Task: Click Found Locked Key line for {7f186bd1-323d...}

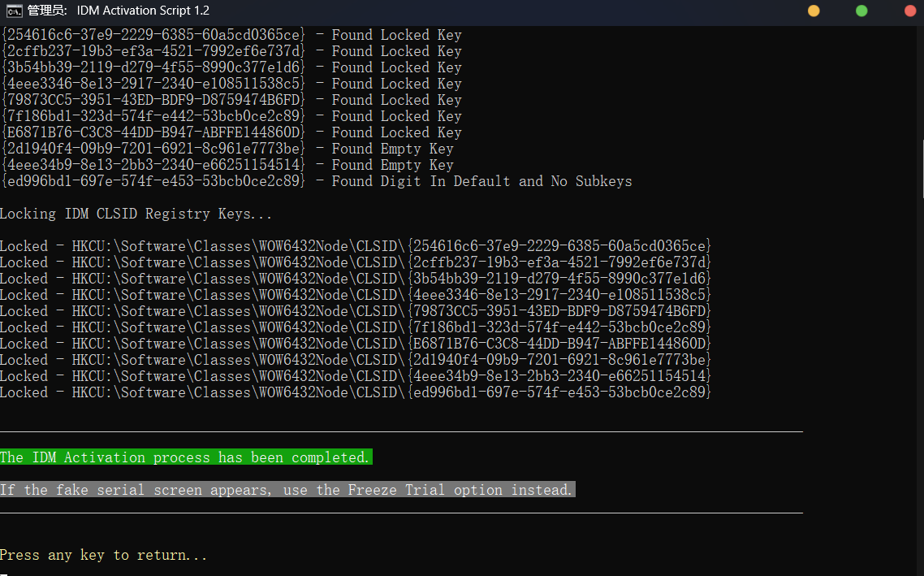Action: tap(231, 116)
